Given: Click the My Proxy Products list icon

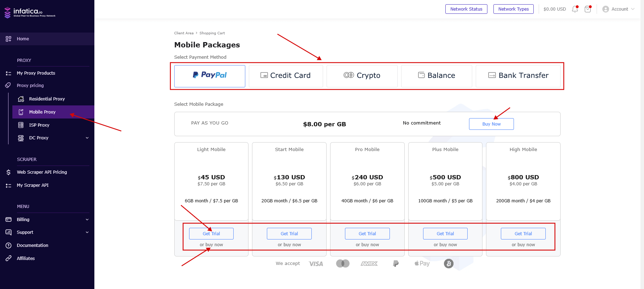Looking at the screenshot, I should point(8,73).
